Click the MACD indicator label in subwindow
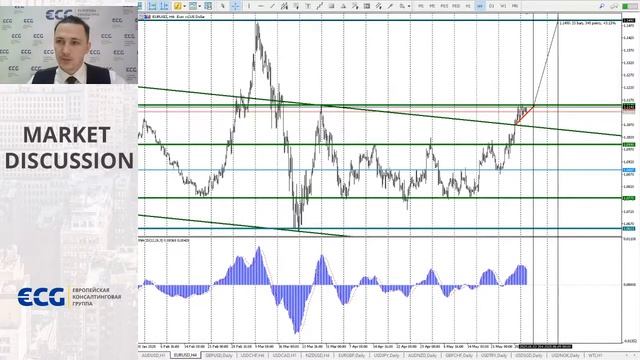640x360 pixels. click(x=164, y=240)
